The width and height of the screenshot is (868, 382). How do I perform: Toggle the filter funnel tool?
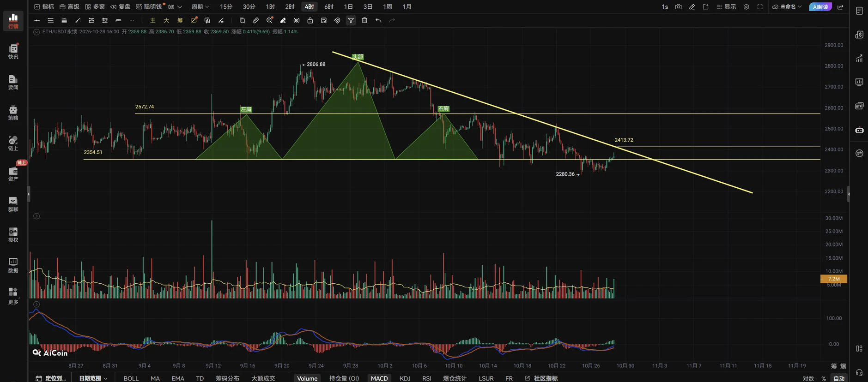click(x=351, y=20)
